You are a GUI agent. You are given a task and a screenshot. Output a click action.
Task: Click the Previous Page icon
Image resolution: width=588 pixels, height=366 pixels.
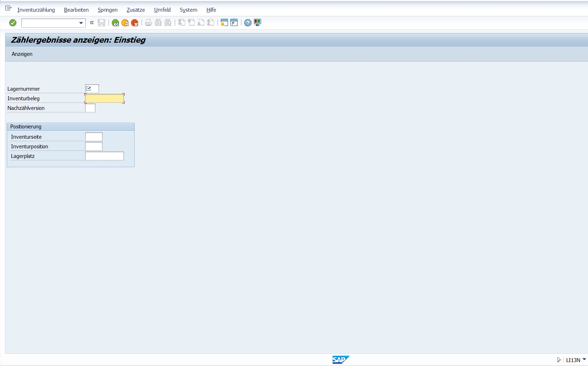(191, 23)
